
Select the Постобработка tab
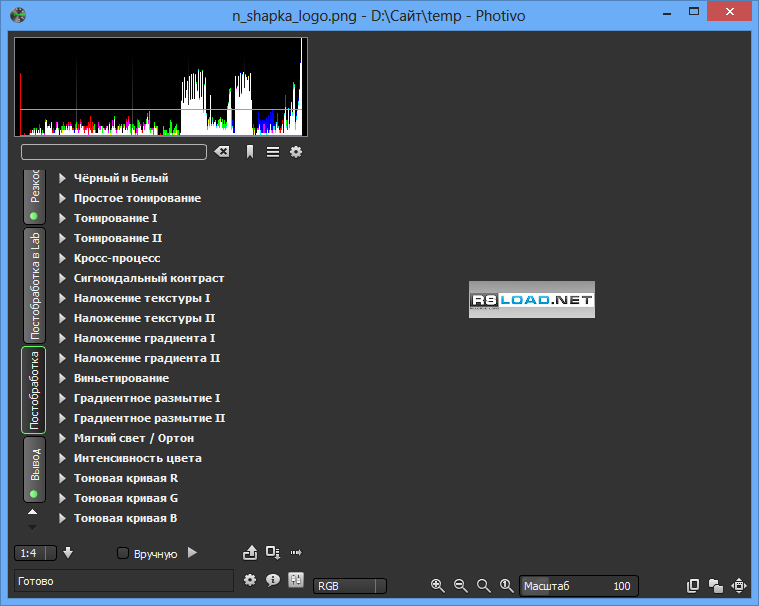click(x=34, y=390)
